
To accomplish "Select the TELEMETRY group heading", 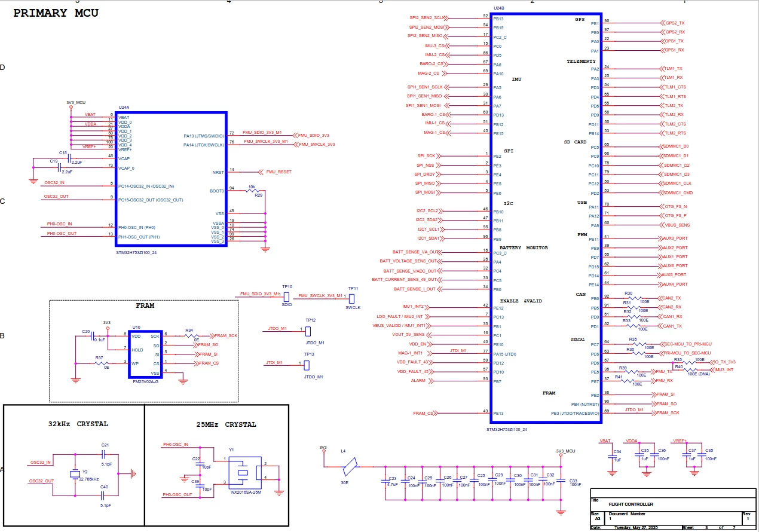I will click(581, 62).
